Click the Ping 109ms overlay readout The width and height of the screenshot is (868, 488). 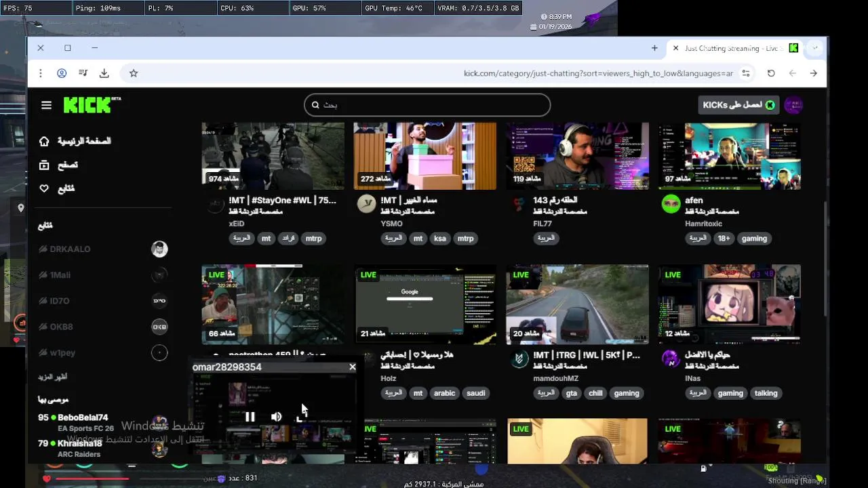[x=108, y=8]
